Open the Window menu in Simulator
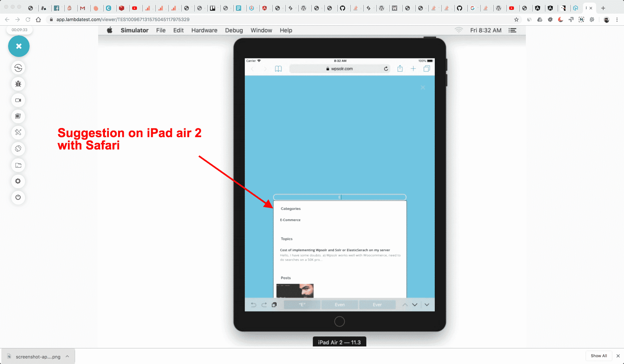Image resolution: width=624 pixels, height=364 pixels. coord(261,30)
